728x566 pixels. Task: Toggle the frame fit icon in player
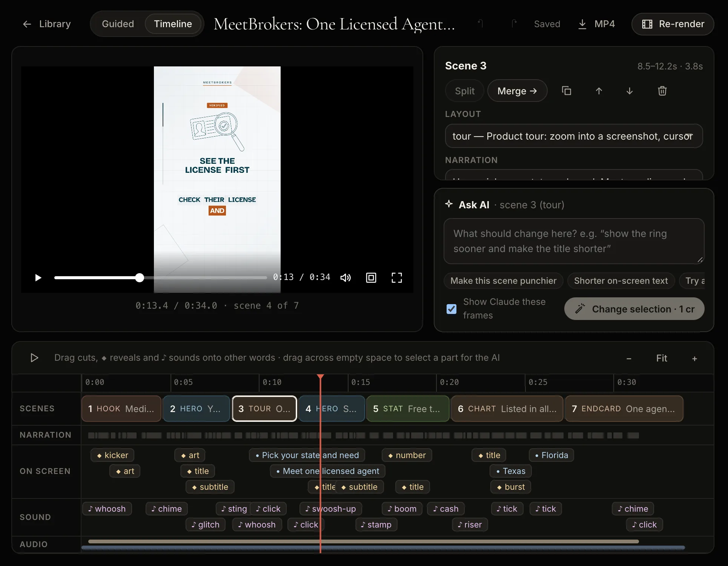pos(371,278)
